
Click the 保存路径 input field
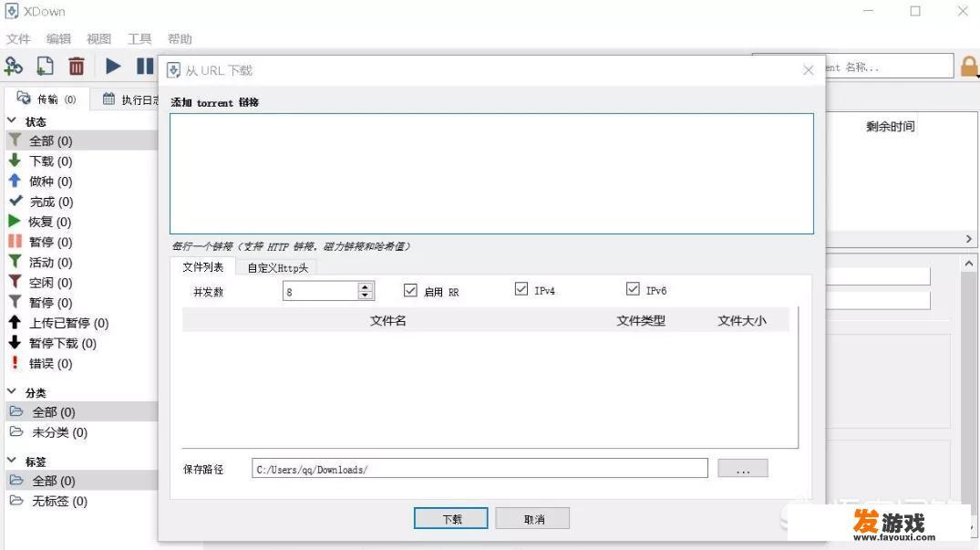(480, 469)
